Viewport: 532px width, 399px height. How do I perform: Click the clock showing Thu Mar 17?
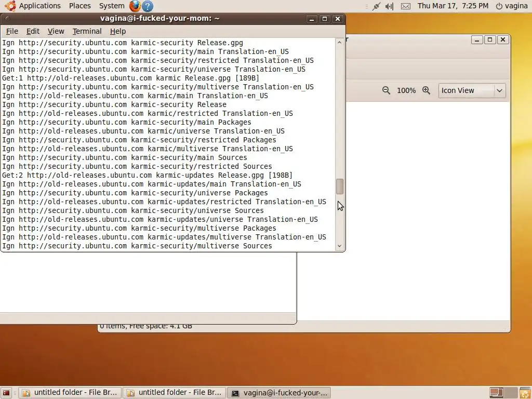click(453, 6)
